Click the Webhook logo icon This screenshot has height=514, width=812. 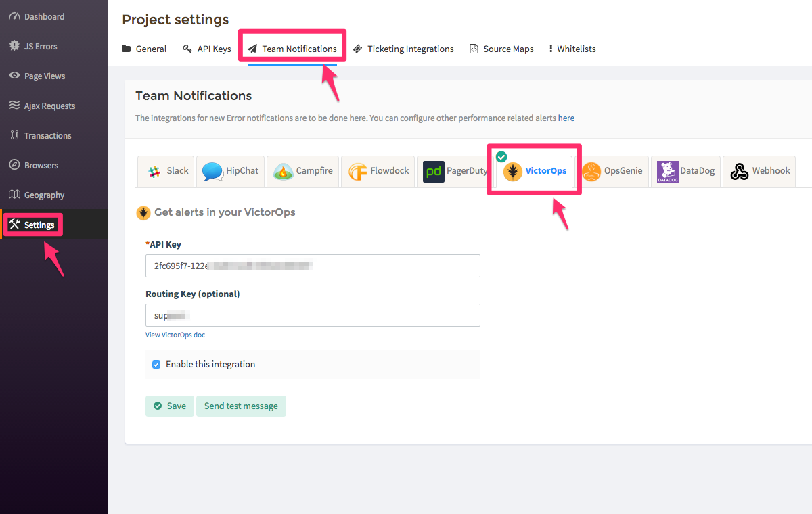click(x=740, y=172)
